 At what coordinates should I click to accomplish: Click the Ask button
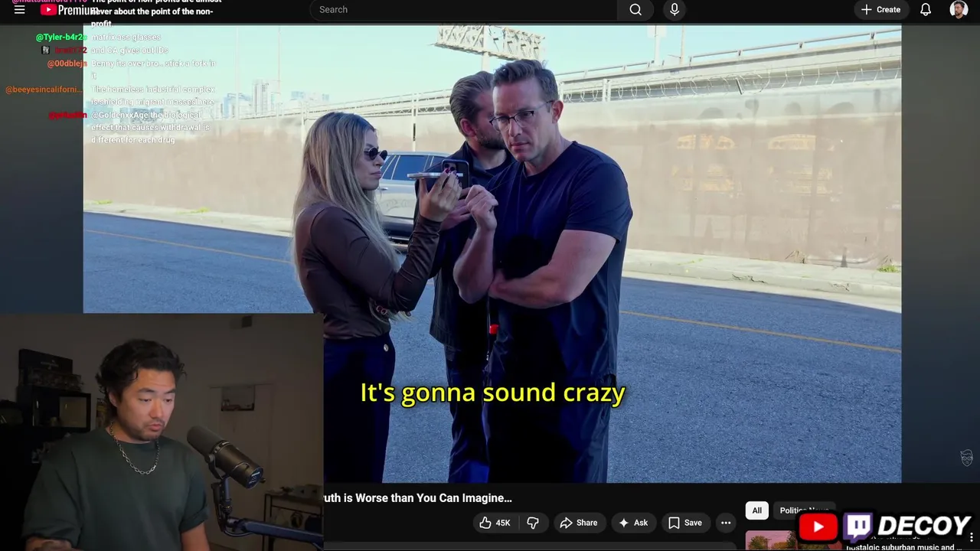click(x=633, y=523)
